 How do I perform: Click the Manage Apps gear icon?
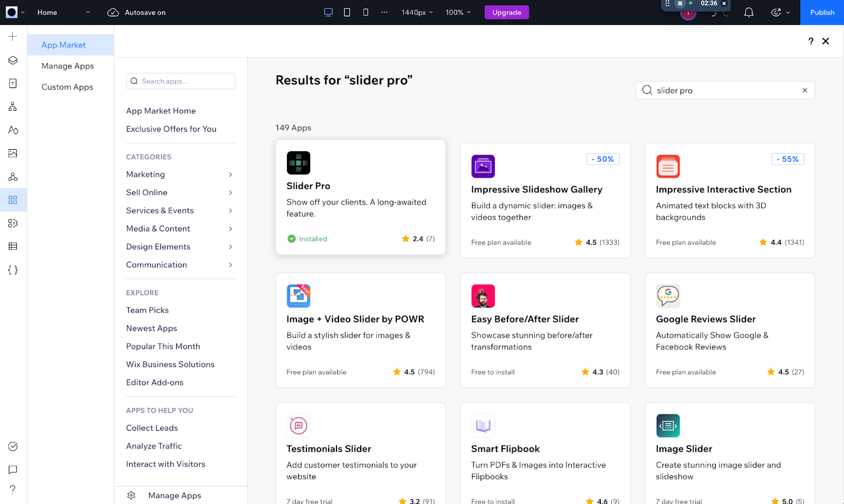[x=131, y=496]
